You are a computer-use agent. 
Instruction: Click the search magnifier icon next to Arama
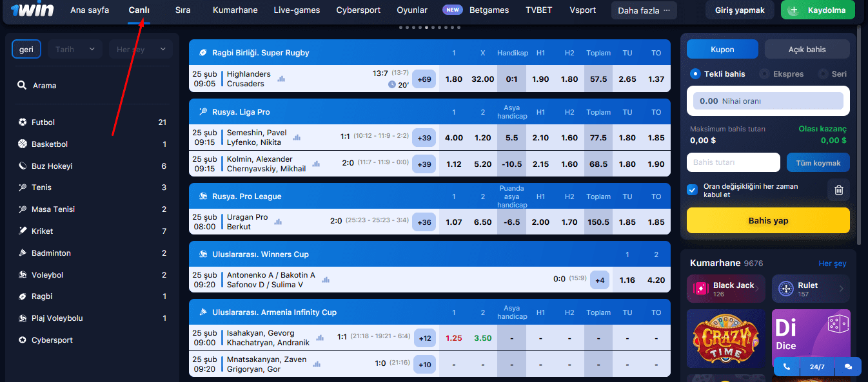23,85
